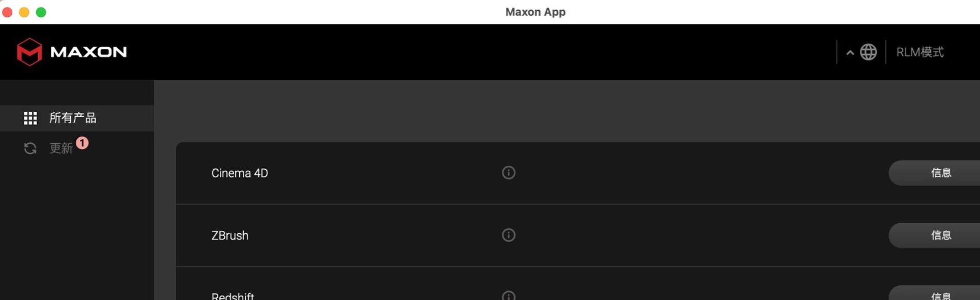Screen dimensions: 980x300
Task: Click the 信息 button for Cinema 4D
Action: pyautogui.click(x=934, y=173)
